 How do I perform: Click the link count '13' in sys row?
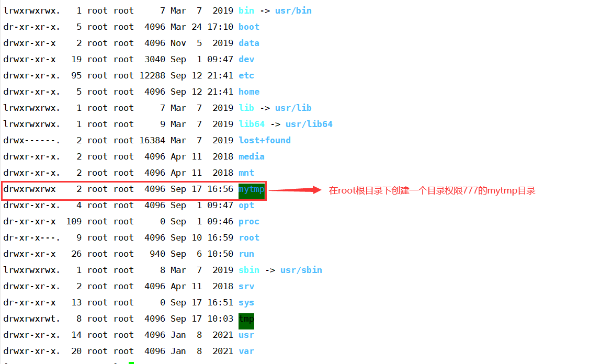[x=76, y=302]
